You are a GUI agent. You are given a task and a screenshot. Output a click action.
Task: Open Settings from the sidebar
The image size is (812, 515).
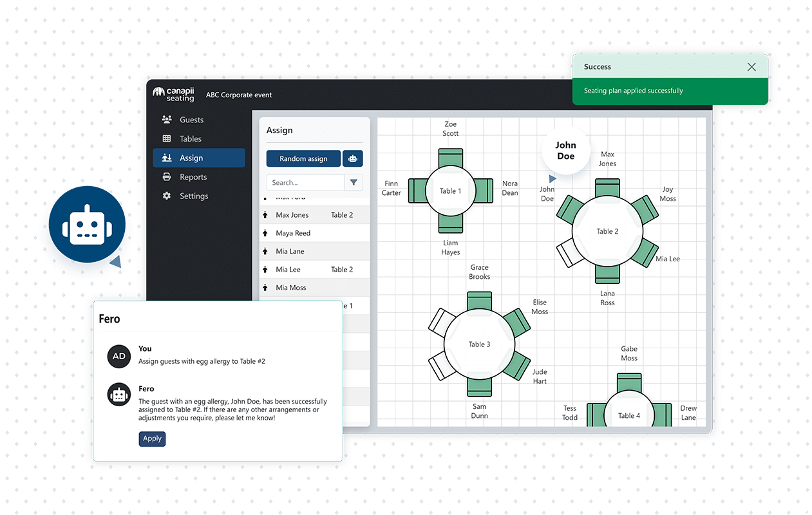[x=198, y=196]
